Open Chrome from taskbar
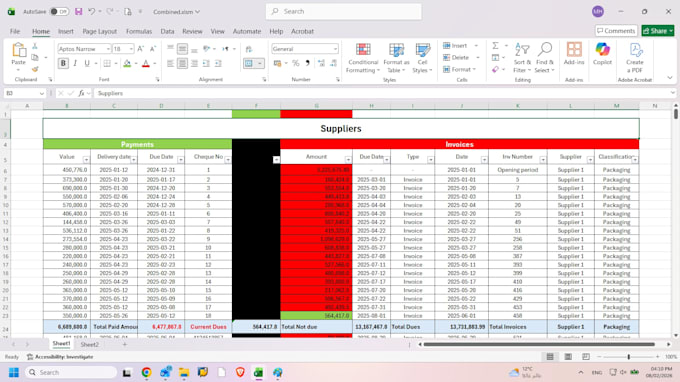The height and width of the screenshot is (382, 680). point(147,372)
